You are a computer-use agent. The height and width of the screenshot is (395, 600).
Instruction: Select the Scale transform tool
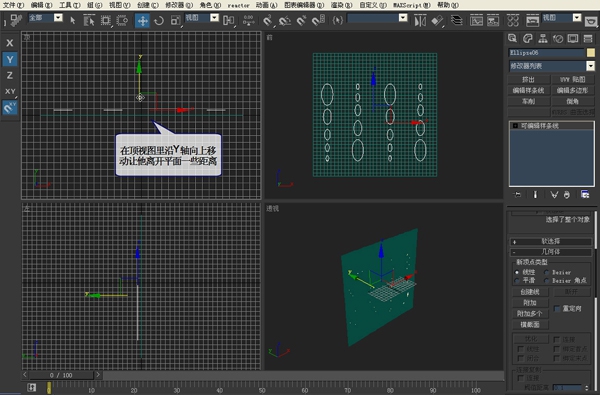point(176,20)
